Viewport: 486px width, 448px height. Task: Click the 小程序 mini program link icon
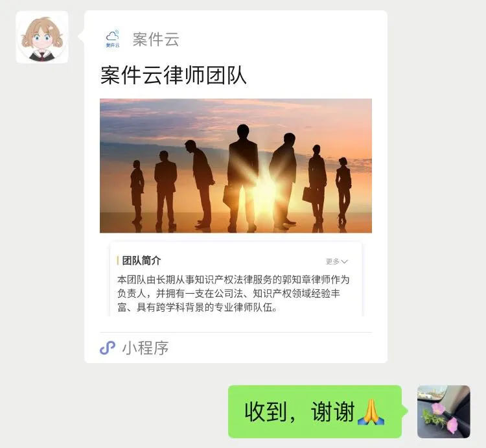pos(108,348)
